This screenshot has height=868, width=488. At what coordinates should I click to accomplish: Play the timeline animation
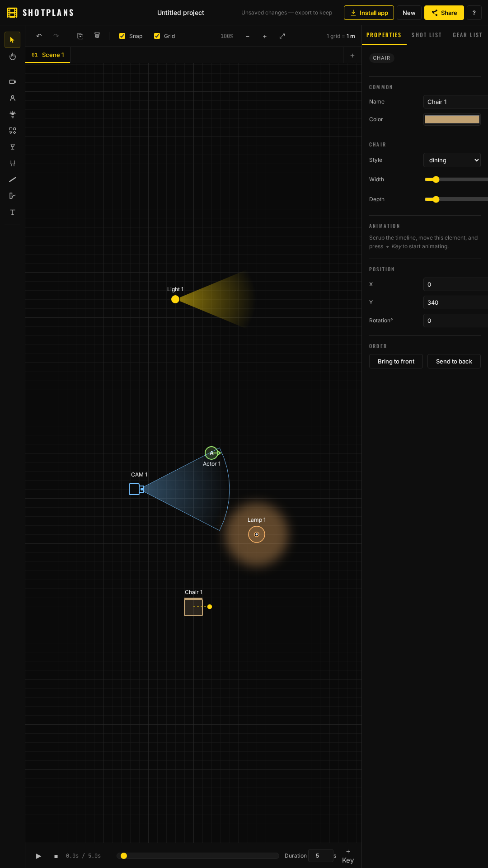(38, 856)
